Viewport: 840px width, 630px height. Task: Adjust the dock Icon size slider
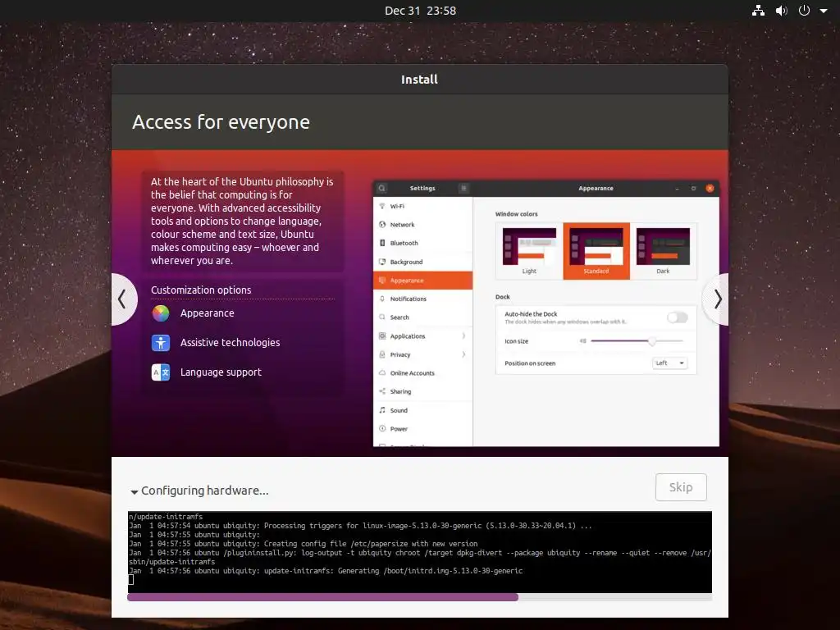637,340
